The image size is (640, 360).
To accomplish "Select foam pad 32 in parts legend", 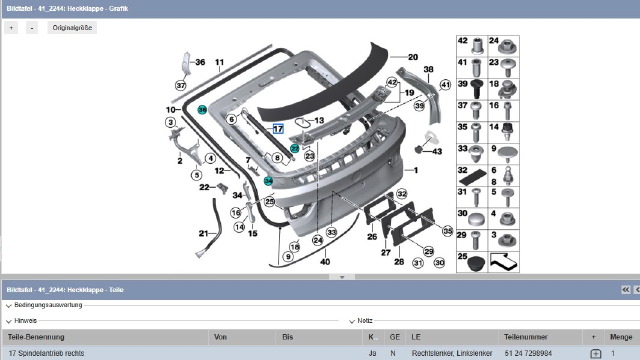I will 472,176.
